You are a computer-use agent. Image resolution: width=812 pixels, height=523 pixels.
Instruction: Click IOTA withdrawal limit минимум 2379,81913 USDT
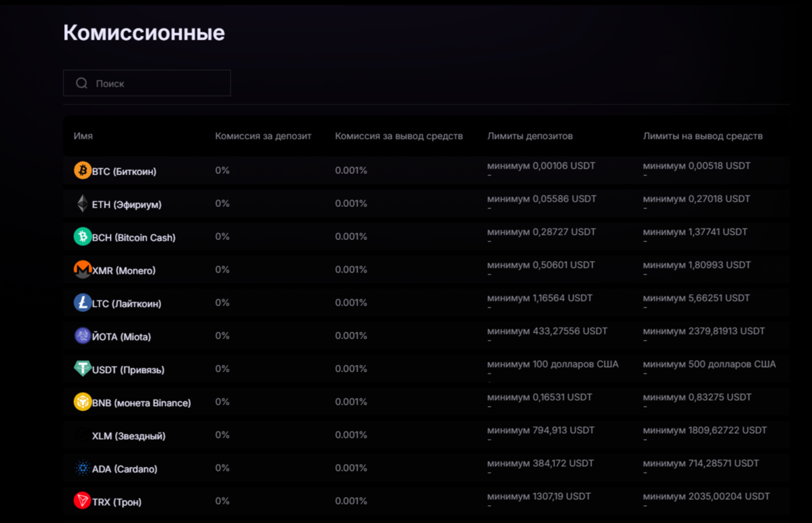[704, 331]
